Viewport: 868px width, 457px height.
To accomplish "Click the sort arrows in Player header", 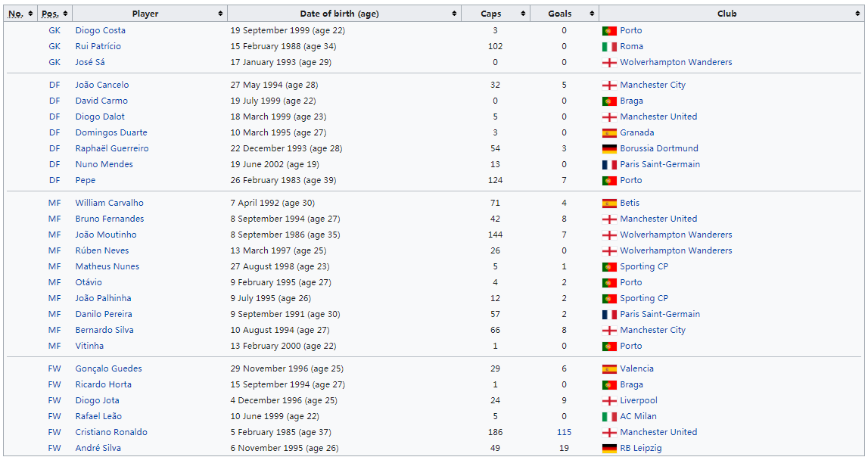I will point(220,14).
